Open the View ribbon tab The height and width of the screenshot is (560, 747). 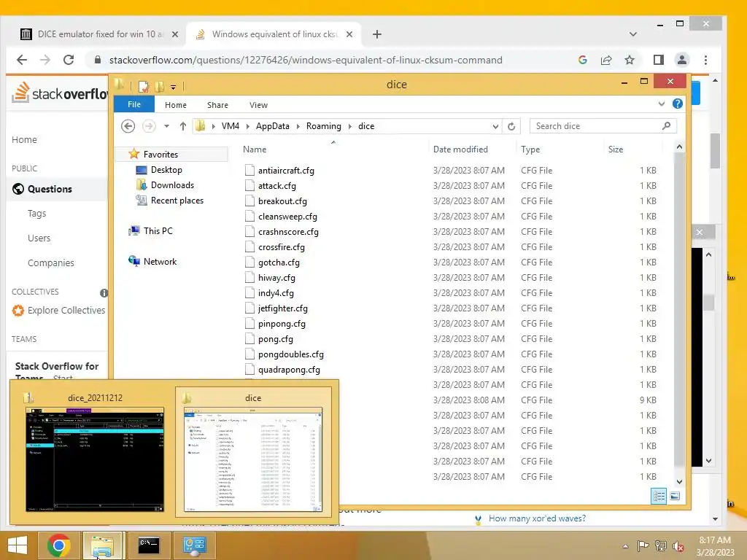[258, 105]
